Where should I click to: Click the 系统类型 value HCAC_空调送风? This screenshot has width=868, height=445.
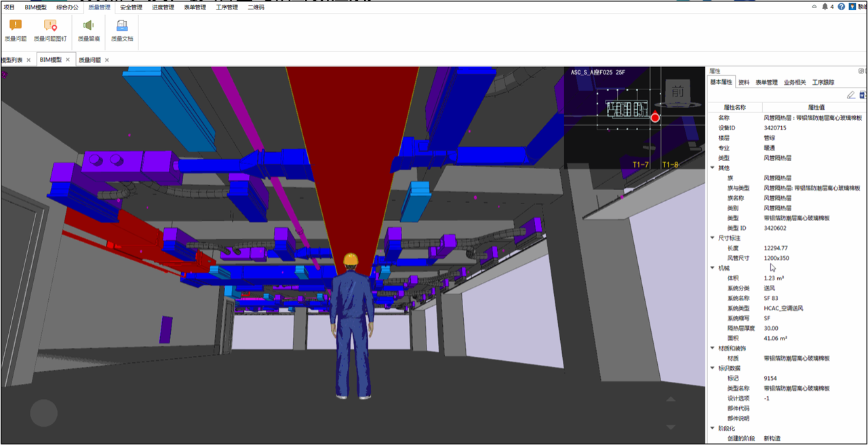click(x=783, y=309)
